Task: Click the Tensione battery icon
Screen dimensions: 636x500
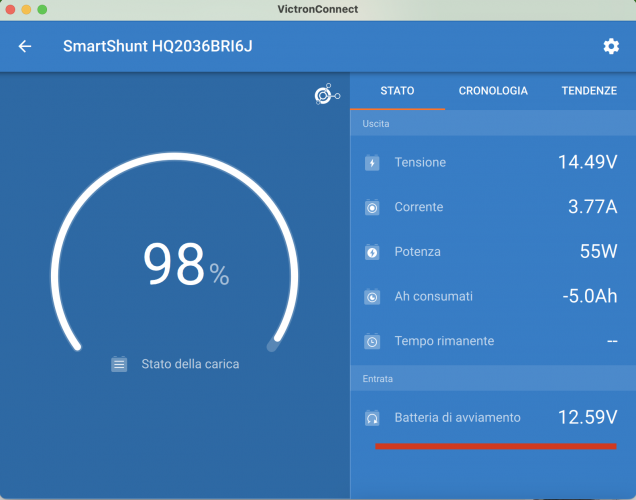Action: [372, 162]
